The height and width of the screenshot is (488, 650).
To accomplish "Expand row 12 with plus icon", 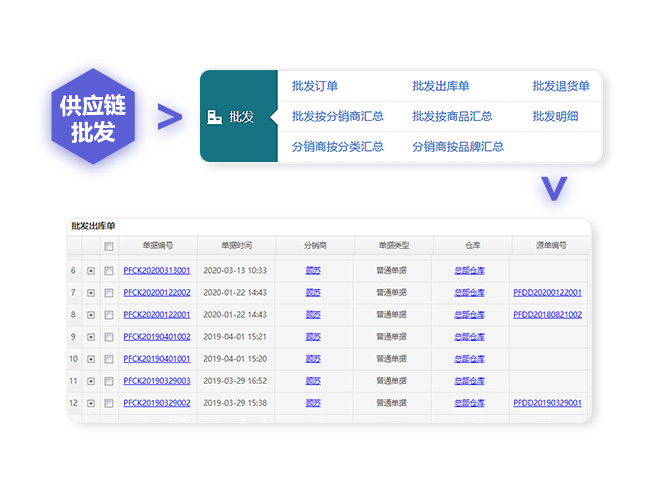I will point(91,403).
